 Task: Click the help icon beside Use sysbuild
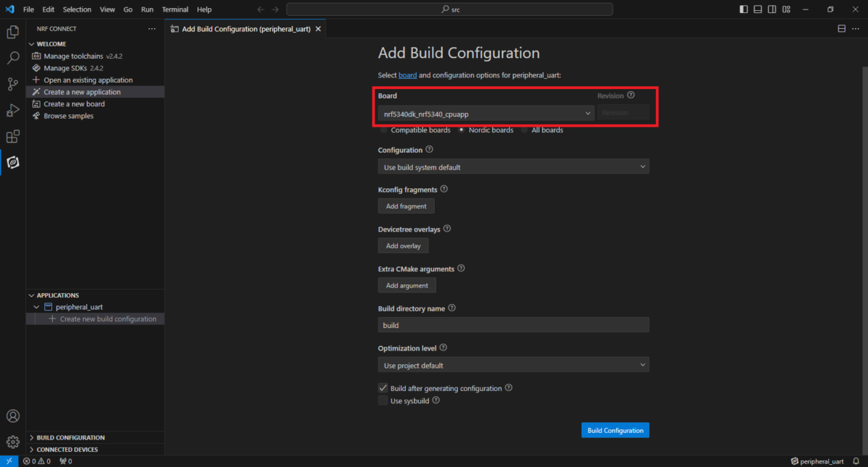pyautogui.click(x=436, y=400)
